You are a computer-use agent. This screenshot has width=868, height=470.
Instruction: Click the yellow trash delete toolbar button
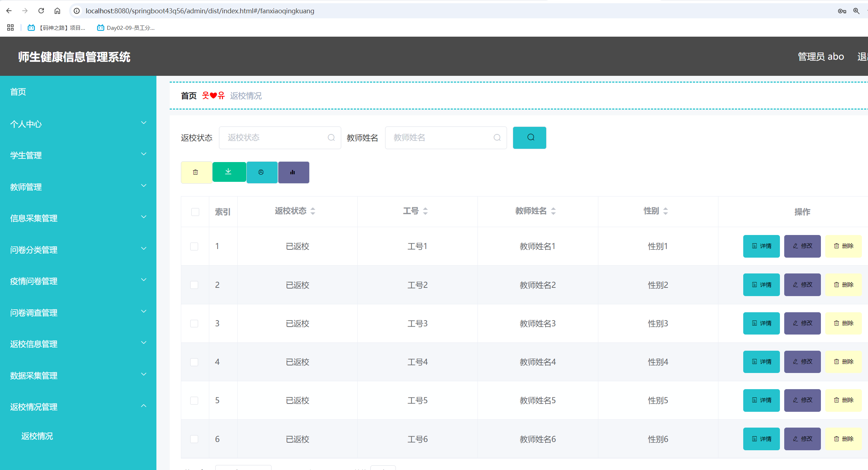coord(196,172)
